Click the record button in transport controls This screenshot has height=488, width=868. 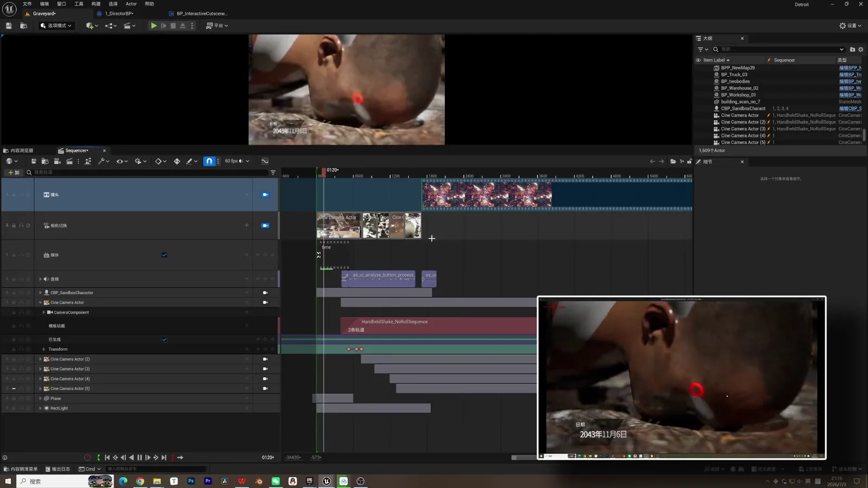pyautogui.click(x=87, y=458)
